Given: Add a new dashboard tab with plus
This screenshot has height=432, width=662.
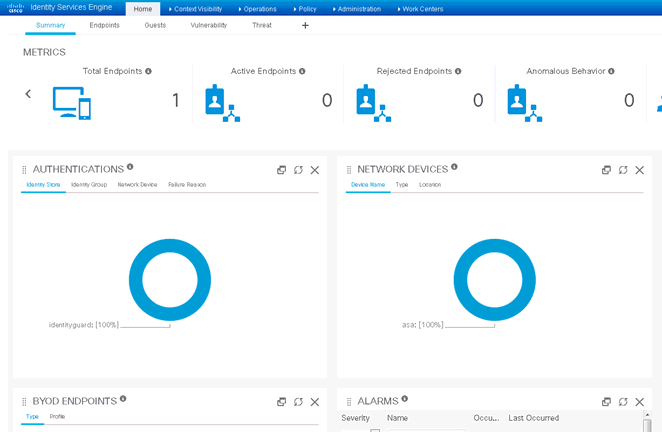Looking at the screenshot, I should 305,25.
